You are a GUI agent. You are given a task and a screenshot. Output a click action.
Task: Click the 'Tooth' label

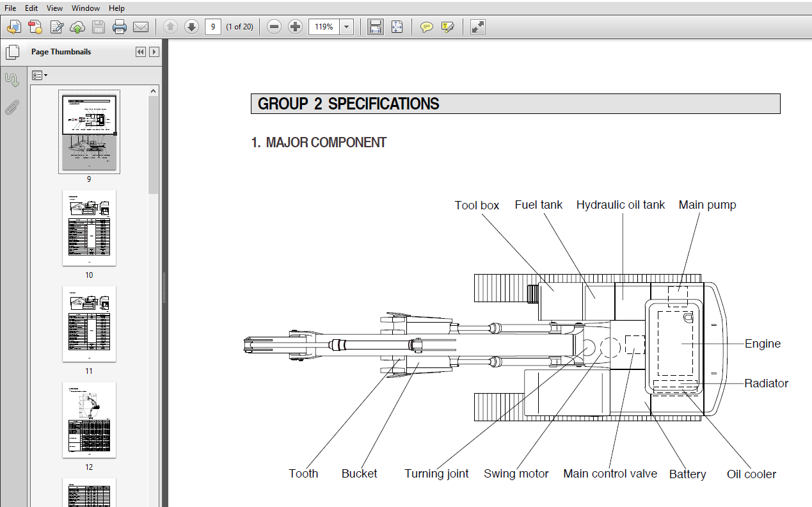click(x=303, y=474)
